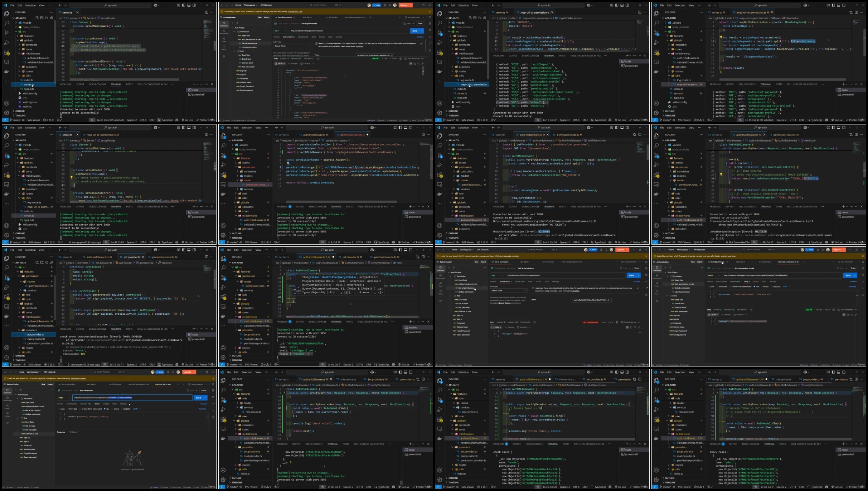Open Search view in Ln 41, Col 2 window

click(x=6, y=23)
